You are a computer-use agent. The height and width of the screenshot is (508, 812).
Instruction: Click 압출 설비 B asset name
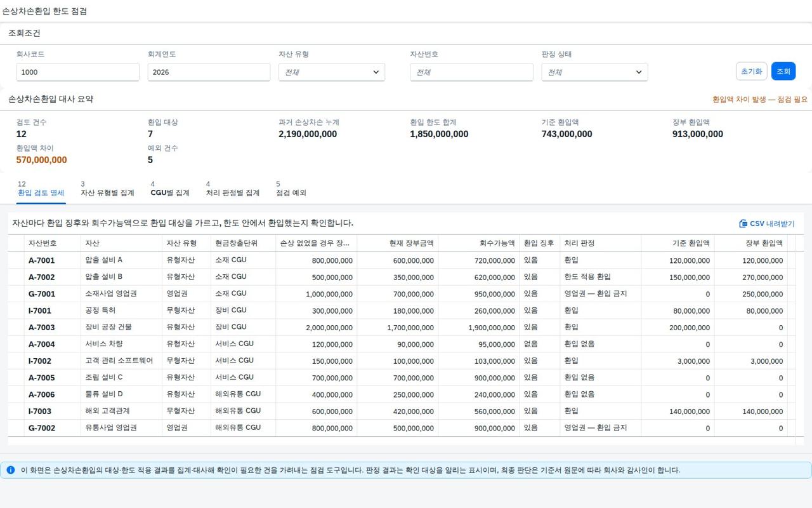pos(104,277)
